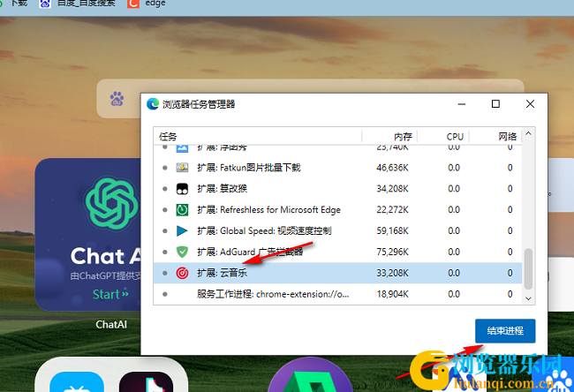Click the Tampermonkey 篡改猴 extension icon
Viewport: 574px width, 392px height.
(x=182, y=189)
